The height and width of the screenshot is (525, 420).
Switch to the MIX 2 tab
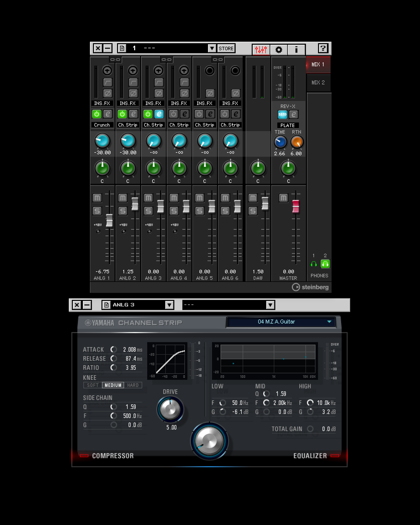click(x=318, y=83)
